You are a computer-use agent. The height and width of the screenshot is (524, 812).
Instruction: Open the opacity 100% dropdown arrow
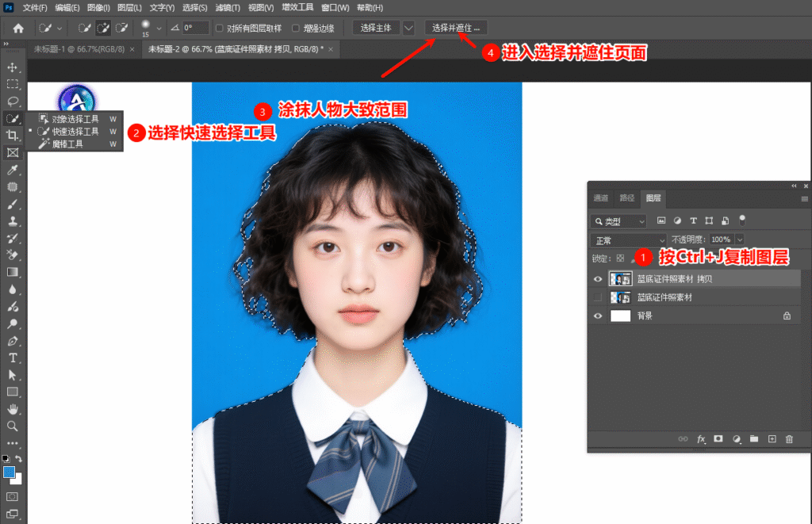point(740,239)
